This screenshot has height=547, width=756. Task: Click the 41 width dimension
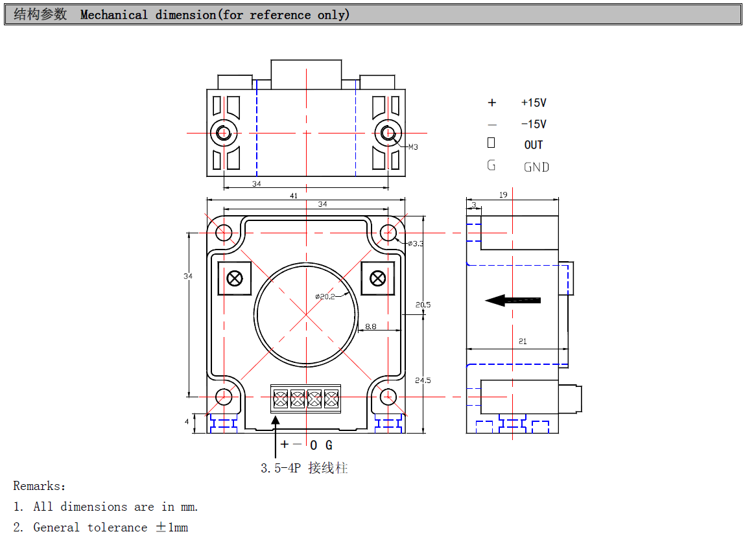point(294,195)
